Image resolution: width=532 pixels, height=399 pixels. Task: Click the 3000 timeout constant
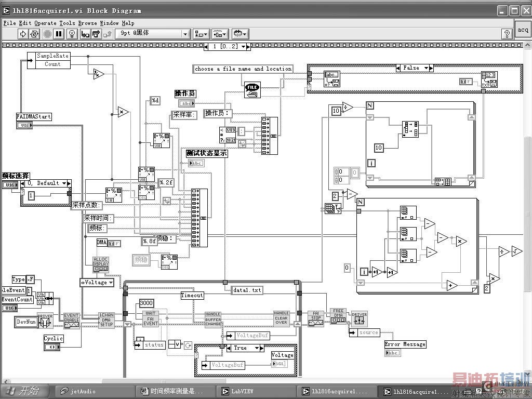[x=147, y=303]
